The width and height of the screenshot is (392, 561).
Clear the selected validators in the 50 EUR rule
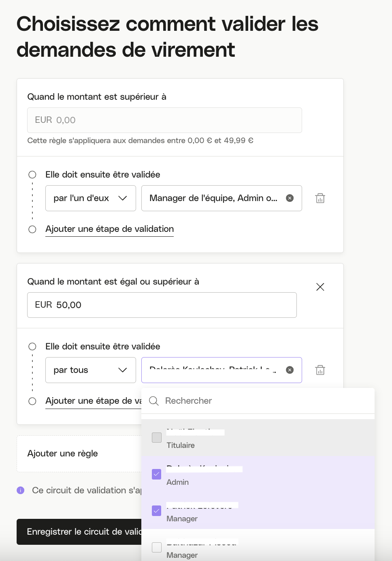coord(290,370)
